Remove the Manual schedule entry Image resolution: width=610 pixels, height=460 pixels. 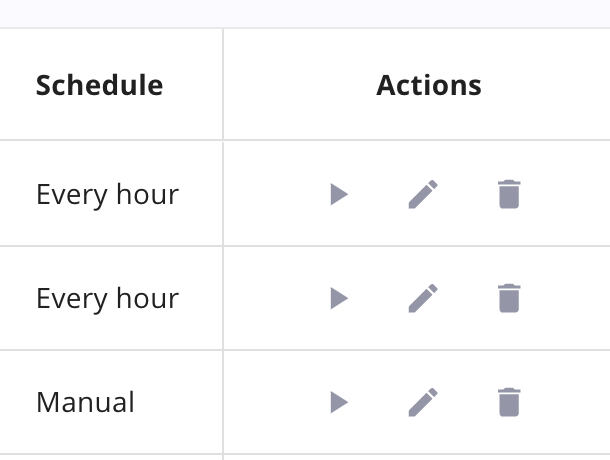(x=509, y=403)
